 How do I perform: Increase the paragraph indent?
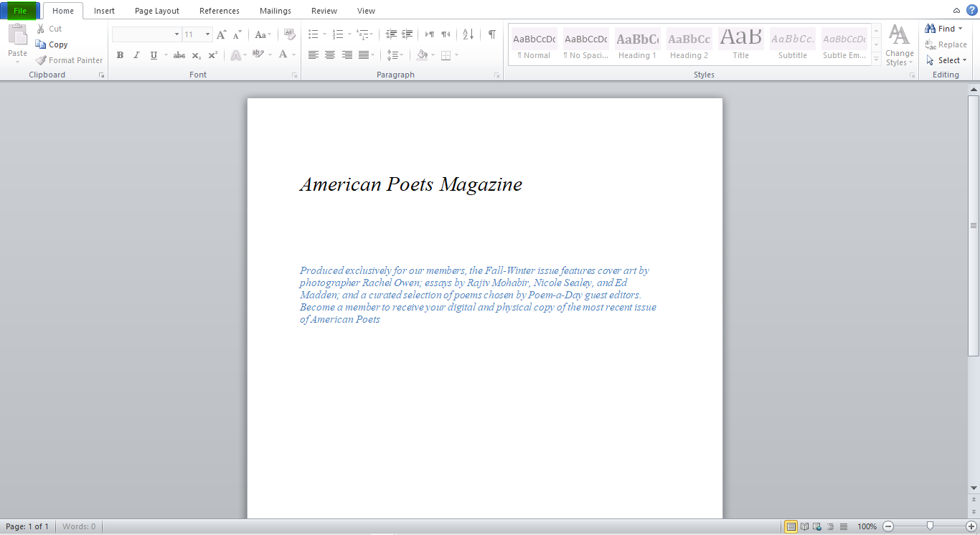(407, 34)
